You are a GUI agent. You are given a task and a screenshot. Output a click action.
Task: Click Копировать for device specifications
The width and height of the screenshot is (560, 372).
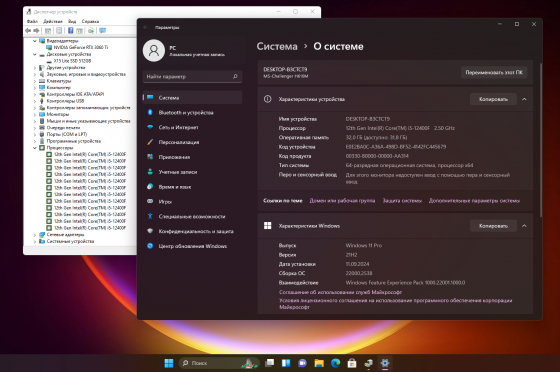click(x=493, y=99)
